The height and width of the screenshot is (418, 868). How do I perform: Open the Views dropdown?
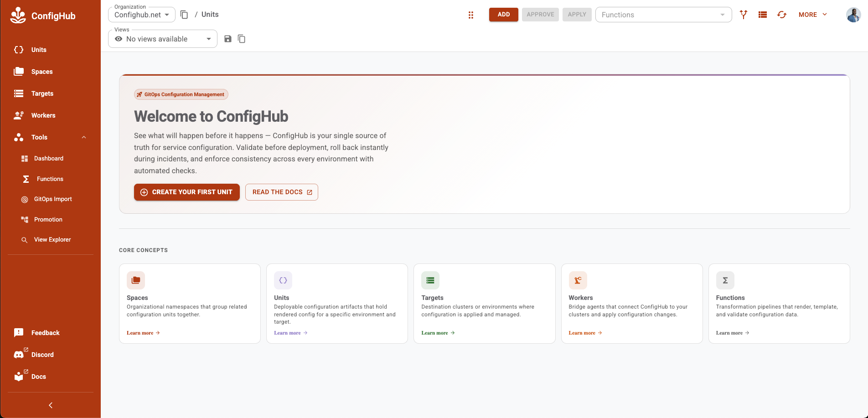tap(163, 39)
